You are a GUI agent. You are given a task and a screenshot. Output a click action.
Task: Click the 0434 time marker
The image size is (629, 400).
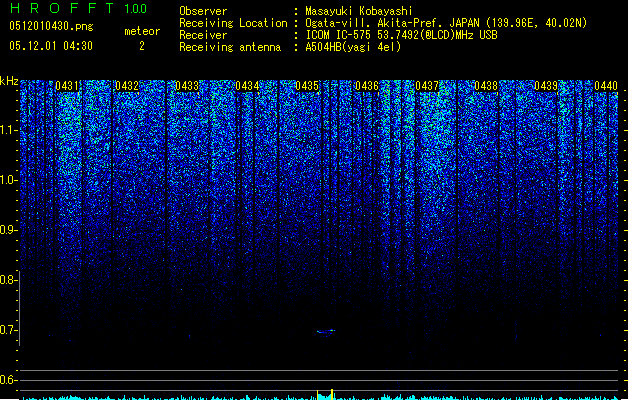click(247, 86)
